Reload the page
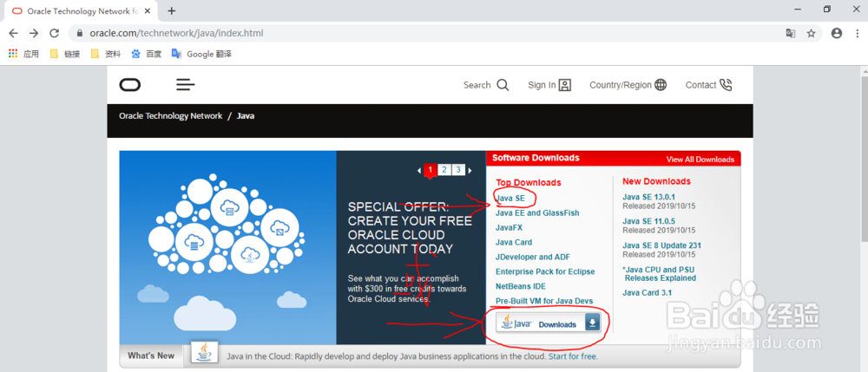Image resolution: width=868 pixels, height=372 pixels. tap(54, 33)
